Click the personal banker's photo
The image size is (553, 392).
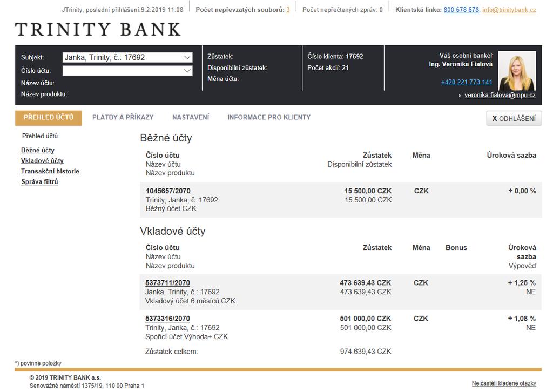517,71
